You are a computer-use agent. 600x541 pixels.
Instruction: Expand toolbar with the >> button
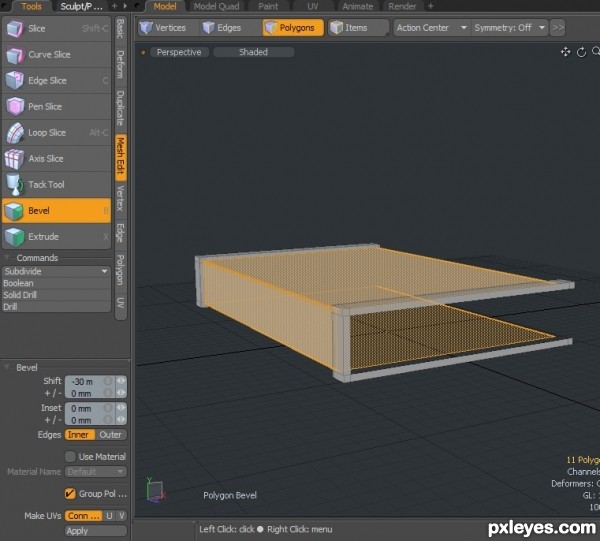coord(558,28)
